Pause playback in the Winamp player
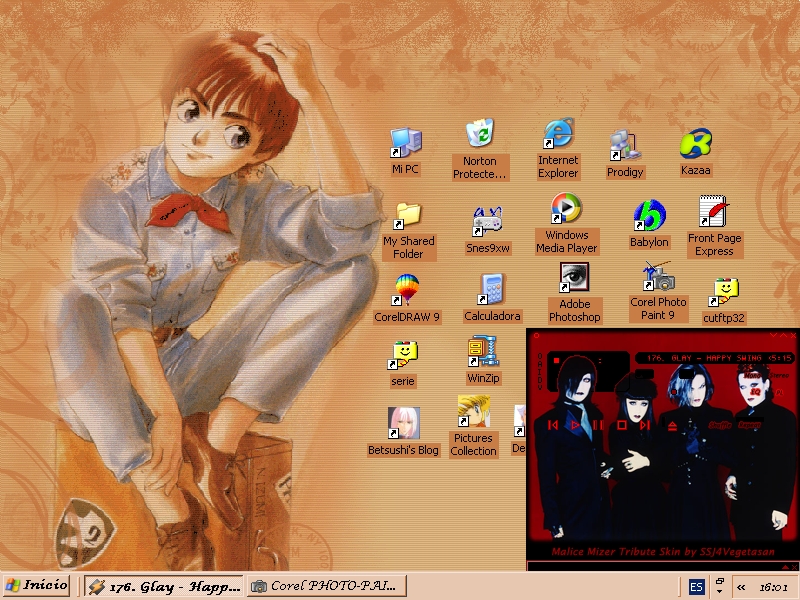Viewport: 800px width, 600px height. tap(598, 425)
